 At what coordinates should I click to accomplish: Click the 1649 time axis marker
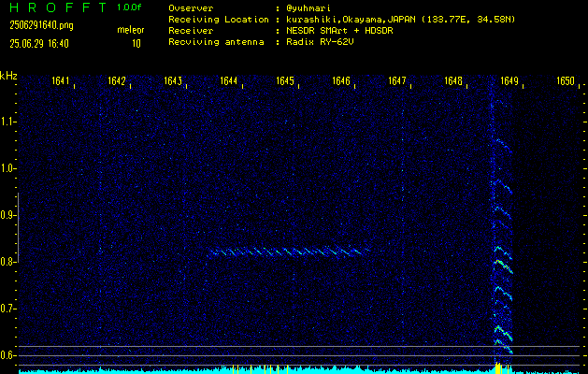pos(509,80)
